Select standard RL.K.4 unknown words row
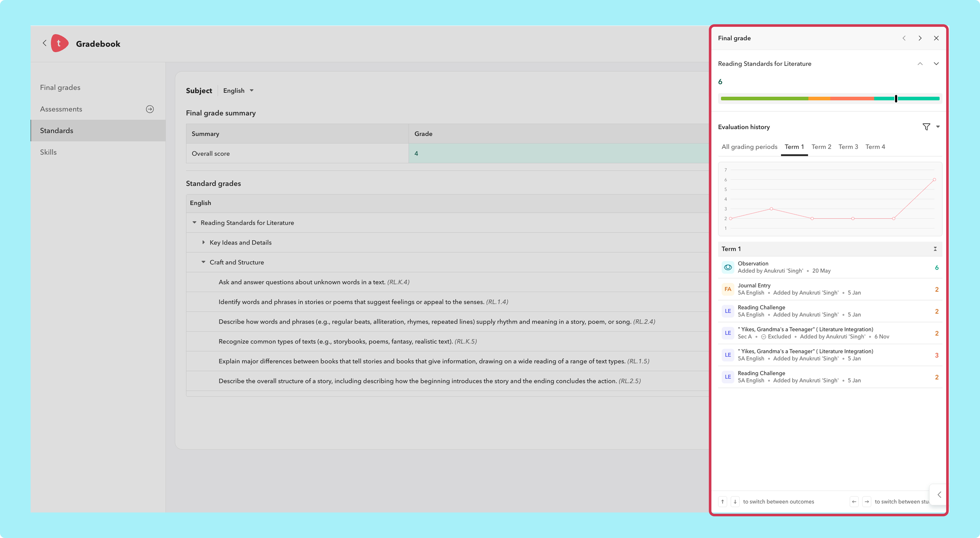The width and height of the screenshot is (980, 538). (x=447, y=282)
